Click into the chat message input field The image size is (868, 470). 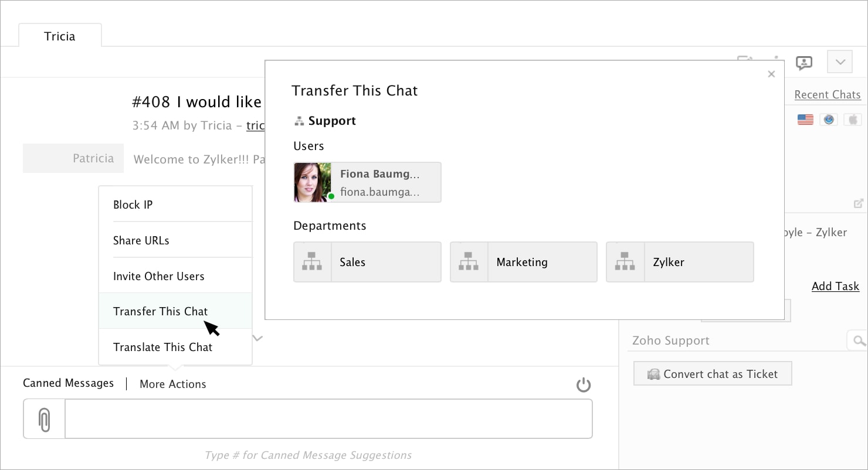[x=328, y=419]
